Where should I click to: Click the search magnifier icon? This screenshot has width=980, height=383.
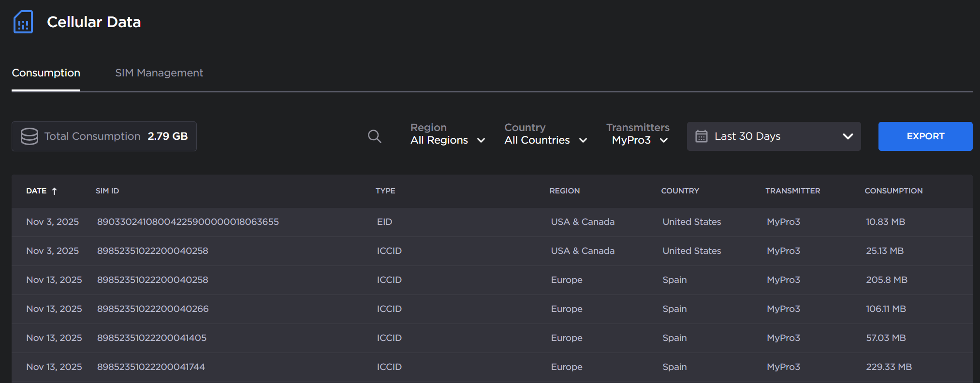pos(374,136)
